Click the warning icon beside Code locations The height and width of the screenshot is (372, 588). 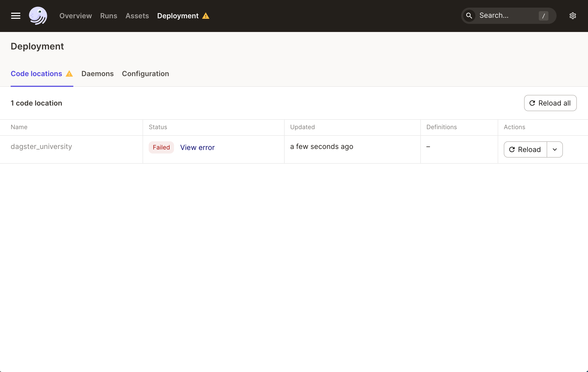(x=69, y=74)
